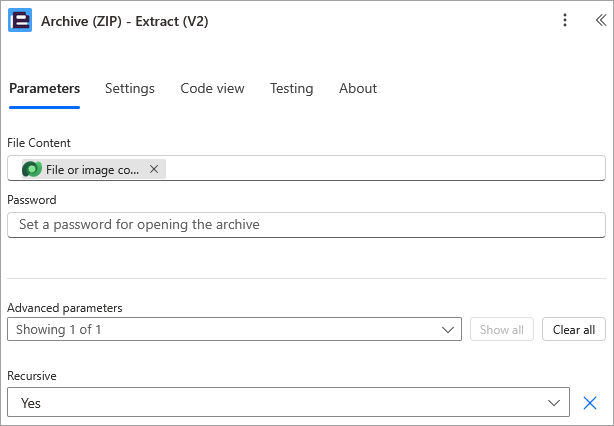This screenshot has height=426, width=614.
Task: Remove the File or image content token
Action: coord(154,169)
